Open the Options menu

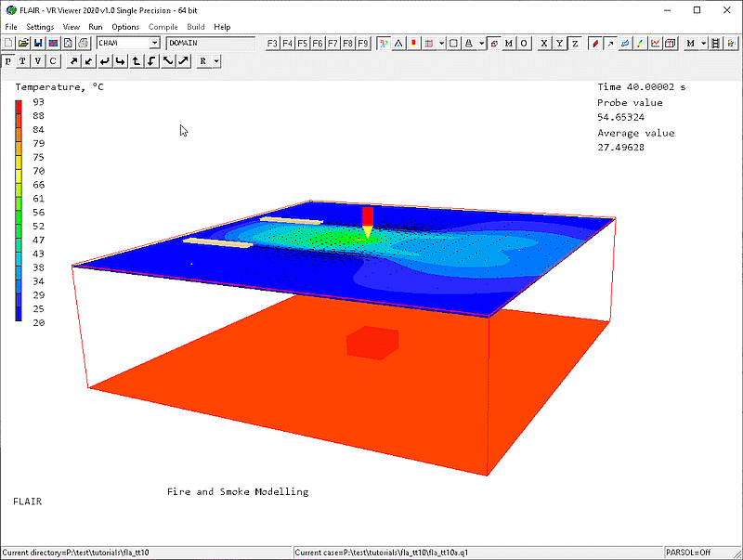click(x=125, y=27)
